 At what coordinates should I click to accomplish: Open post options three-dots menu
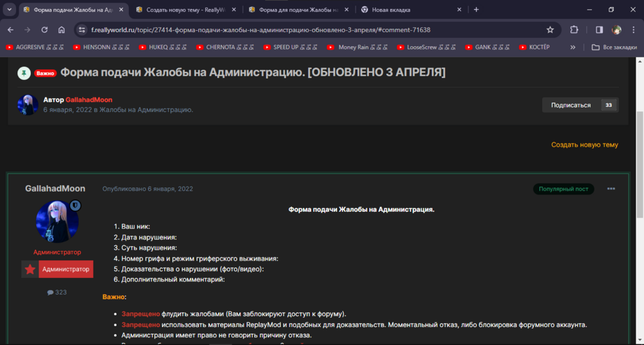point(611,189)
